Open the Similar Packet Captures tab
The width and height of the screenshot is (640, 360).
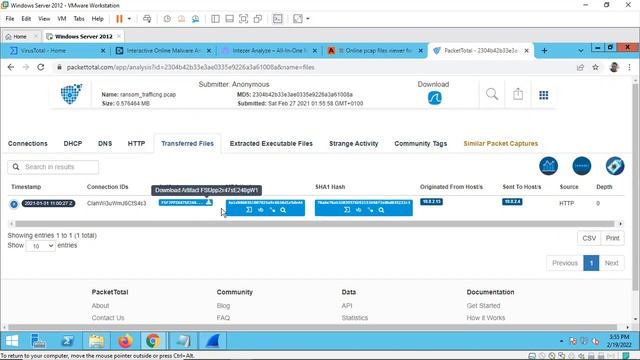500,144
